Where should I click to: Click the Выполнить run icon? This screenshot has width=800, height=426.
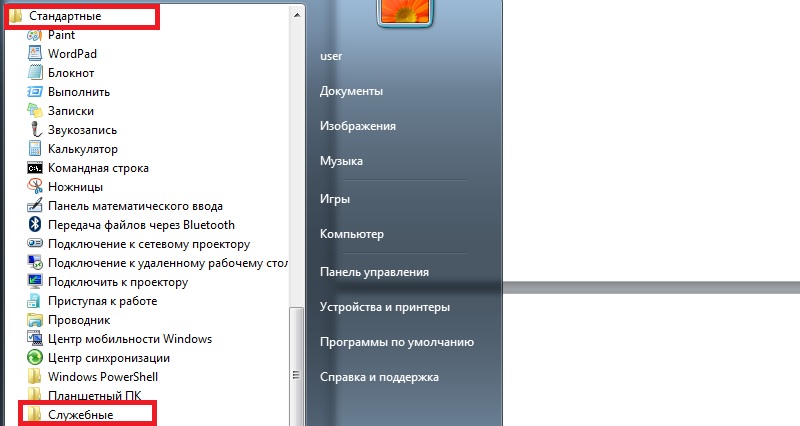[x=35, y=92]
